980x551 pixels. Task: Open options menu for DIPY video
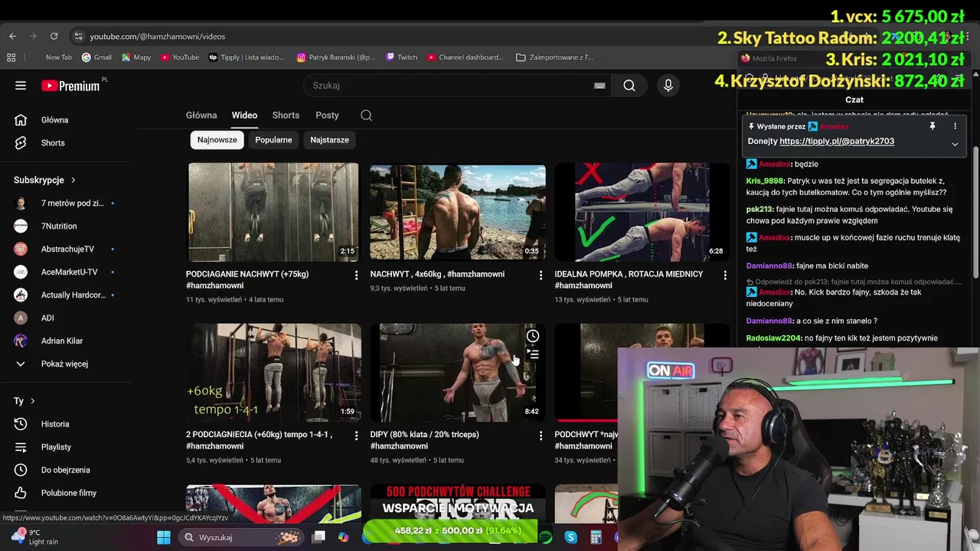tap(541, 435)
